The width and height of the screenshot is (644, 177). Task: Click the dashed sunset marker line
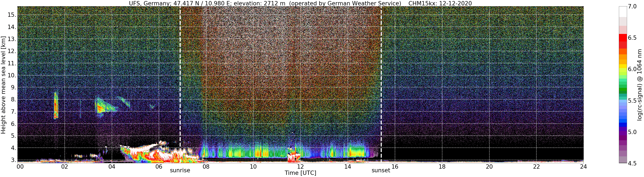(381, 84)
